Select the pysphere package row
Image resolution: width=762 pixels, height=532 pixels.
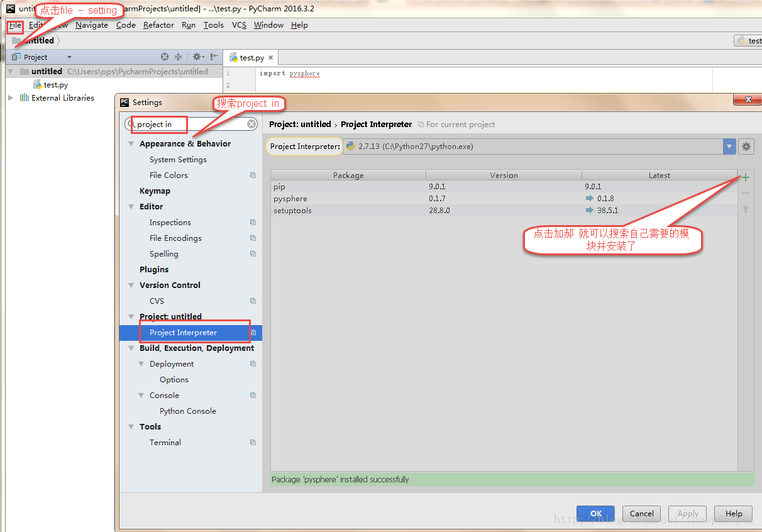[504, 199]
